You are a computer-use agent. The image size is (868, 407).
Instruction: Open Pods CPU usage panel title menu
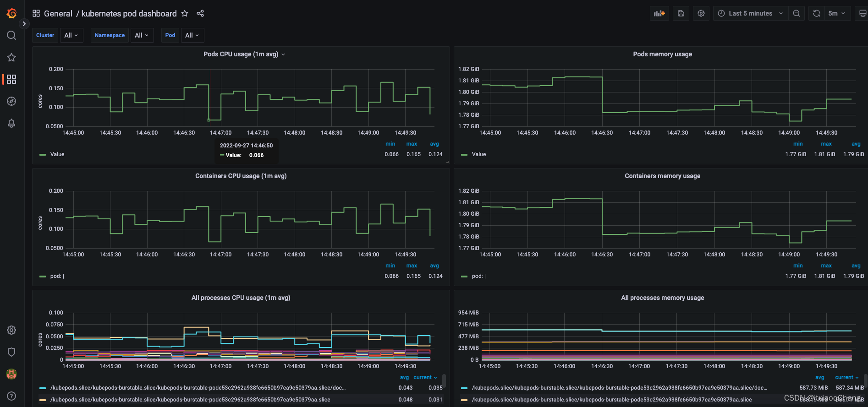[x=244, y=54]
